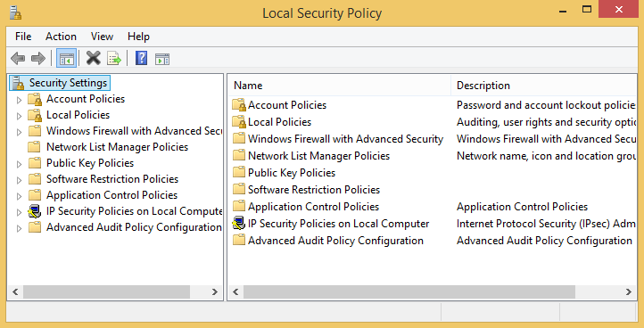Sort by the Name column header
The image size is (644, 328).
[x=340, y=86]
